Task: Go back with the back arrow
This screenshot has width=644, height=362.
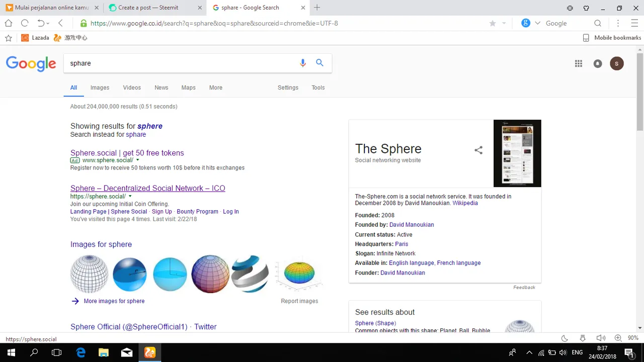Action: pyautogui.click(x=60, y=23)
